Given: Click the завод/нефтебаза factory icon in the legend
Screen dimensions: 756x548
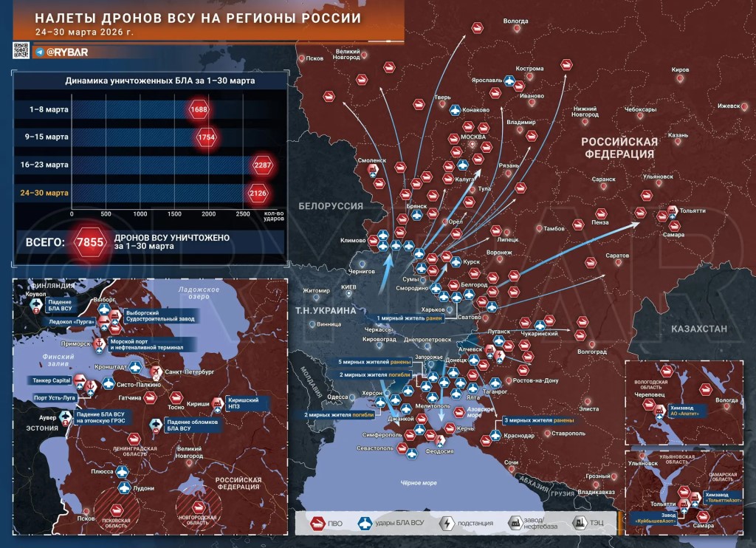Looking at the screenshot, I should click(x=515, y=523).
